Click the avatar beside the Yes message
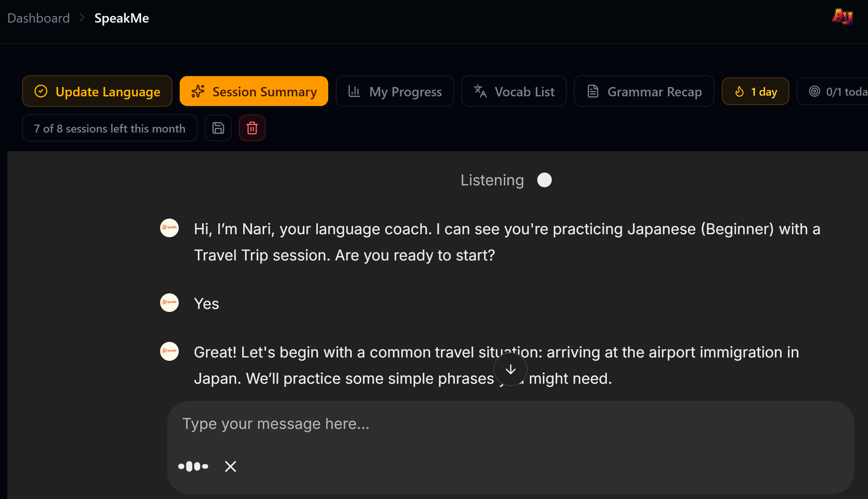 click(169, 302)
